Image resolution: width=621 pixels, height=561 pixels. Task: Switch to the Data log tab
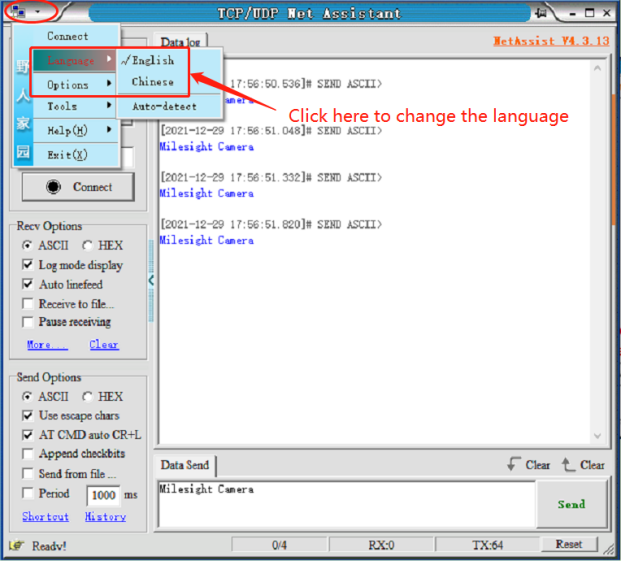[x=181, y=42]
